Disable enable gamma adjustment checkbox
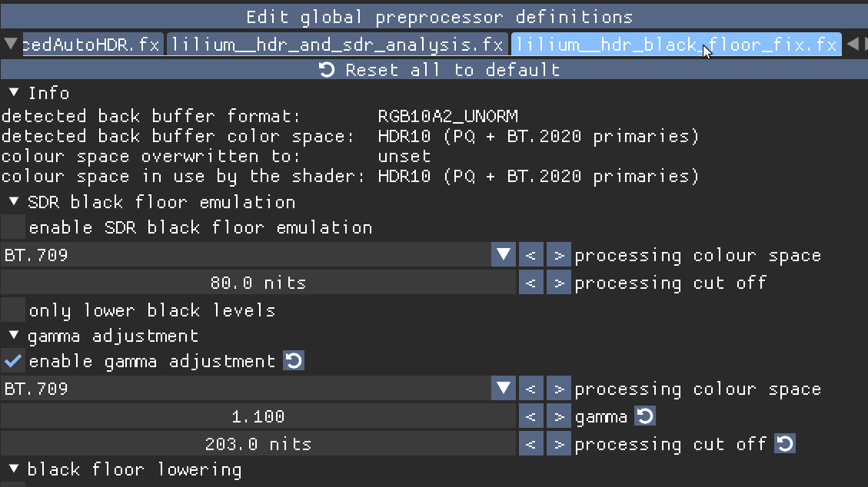 [x=13, y=361]
